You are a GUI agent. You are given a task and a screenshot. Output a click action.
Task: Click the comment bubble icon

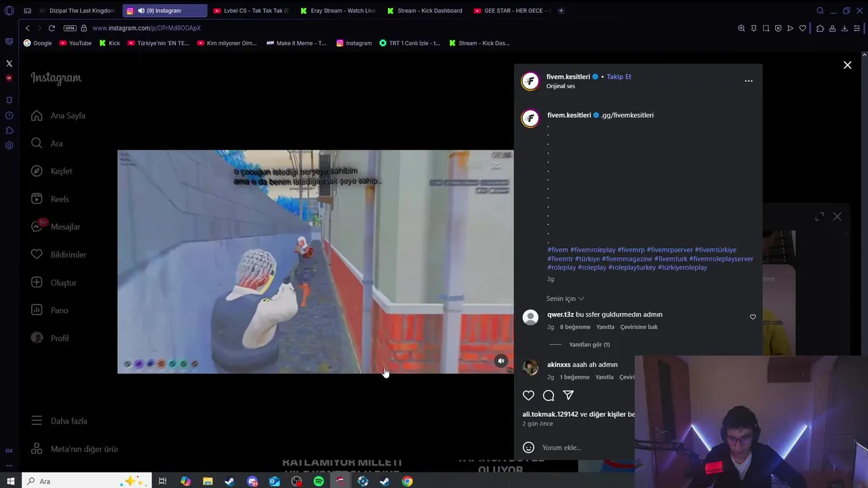point(549,395)
